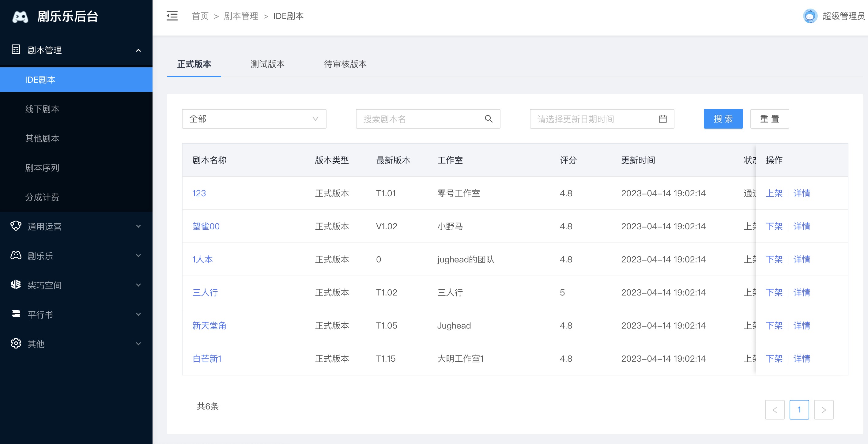This screenshot has height=444, width=868.
Task: Go to previous page arrow
Action: [775, 410]
